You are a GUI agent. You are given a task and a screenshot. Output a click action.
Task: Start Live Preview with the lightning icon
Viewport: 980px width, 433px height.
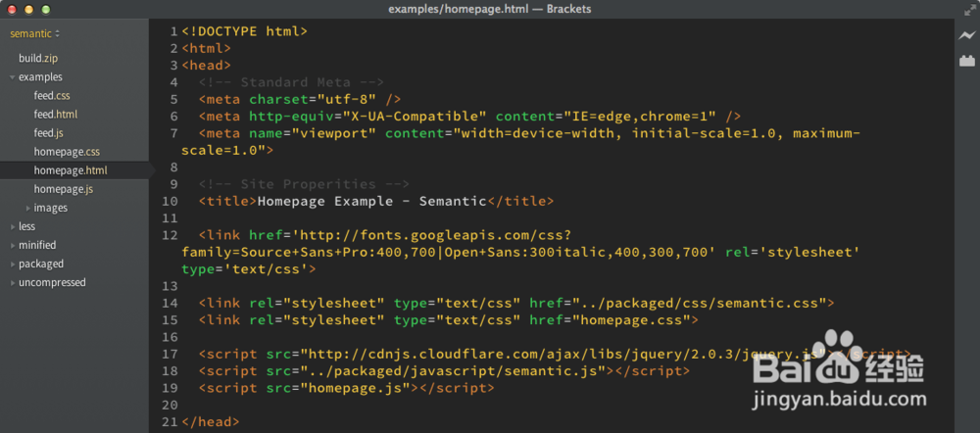[966, 35]
